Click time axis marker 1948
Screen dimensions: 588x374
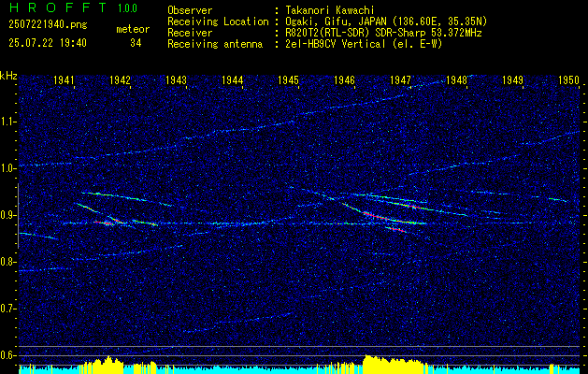click(457, 79)
